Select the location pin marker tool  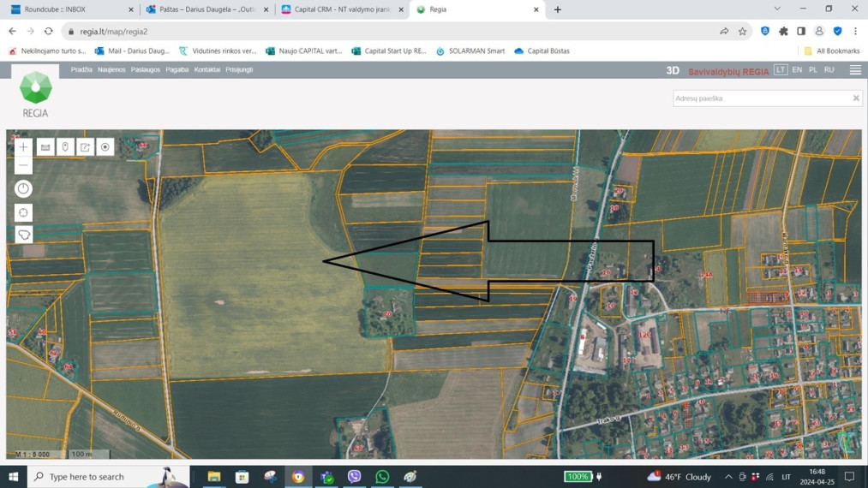pyautogui.click(x=65, y=147)
